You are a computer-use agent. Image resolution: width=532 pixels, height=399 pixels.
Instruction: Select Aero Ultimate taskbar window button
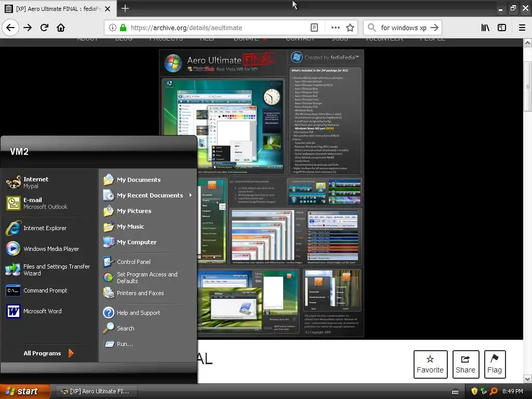click(x=96, y=391)
